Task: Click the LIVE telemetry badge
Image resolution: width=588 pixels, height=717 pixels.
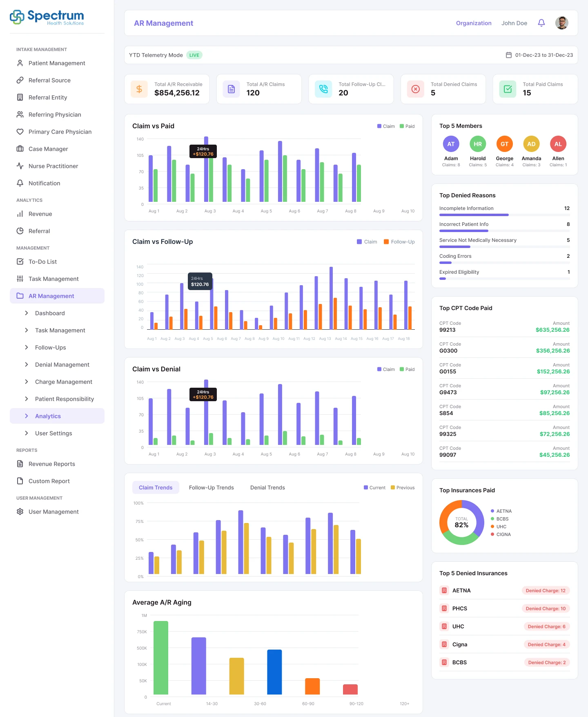Action: click(194, 55)
